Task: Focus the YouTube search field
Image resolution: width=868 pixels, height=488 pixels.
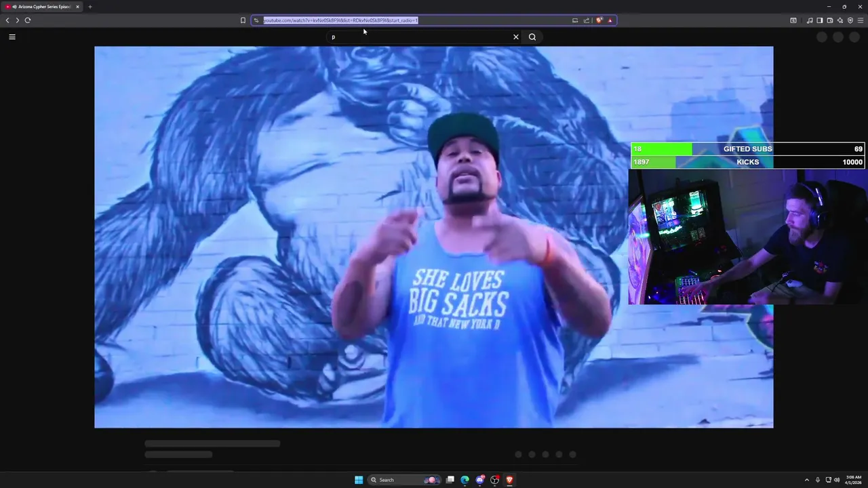Action: [x=419, y=37]
